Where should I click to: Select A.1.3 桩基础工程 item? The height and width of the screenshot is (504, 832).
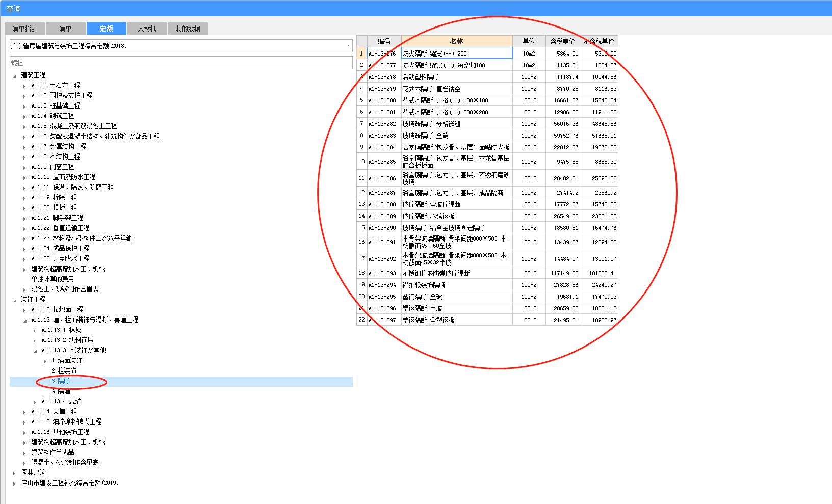point(56,105)
